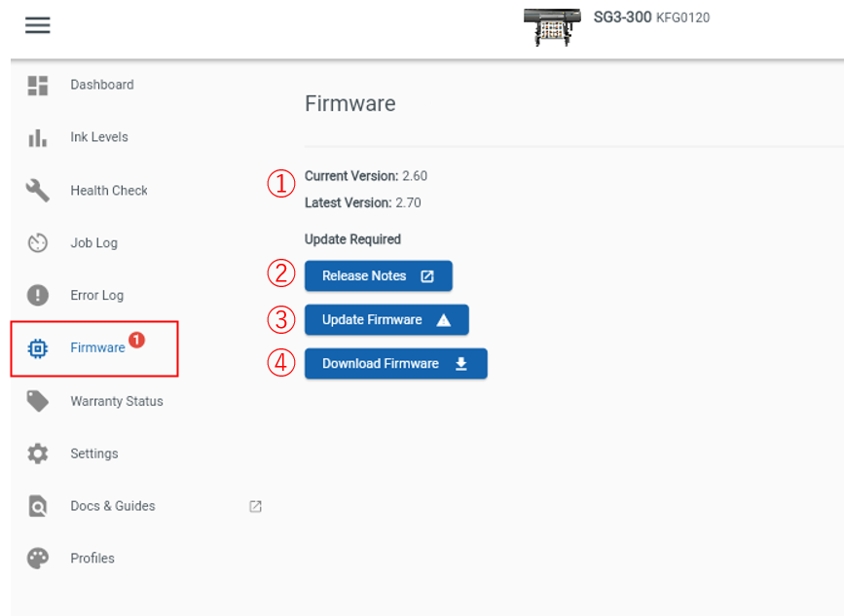Click the Download Firmware button

click(395, 364)
